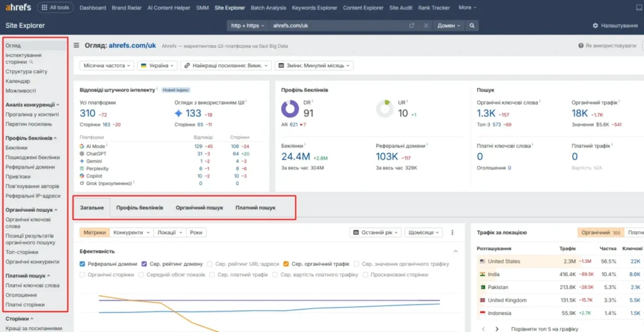The height and width of the screenshot is (332, 644).
Task: Collapse the Аналіз конкуренції sidebar section
Action: coord(33,105)
